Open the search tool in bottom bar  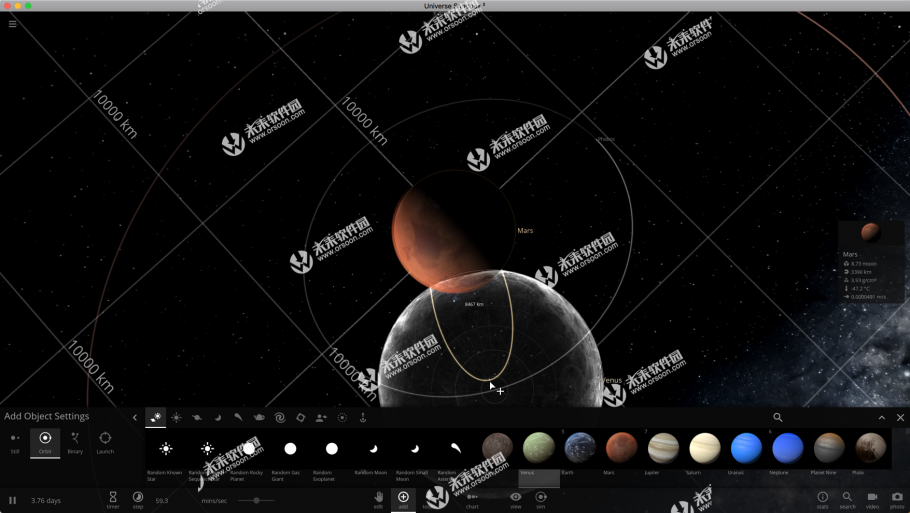(847, 500)
